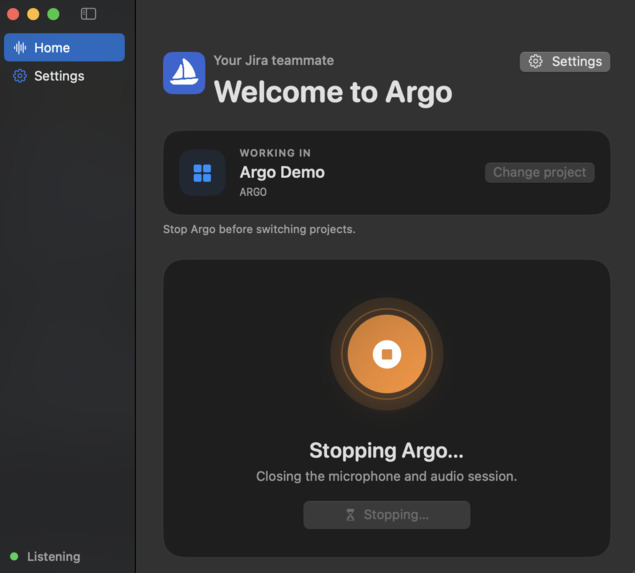Click the blue grid project icon
This screenshot has height=573, width=635.
click(x=202, y=173)
